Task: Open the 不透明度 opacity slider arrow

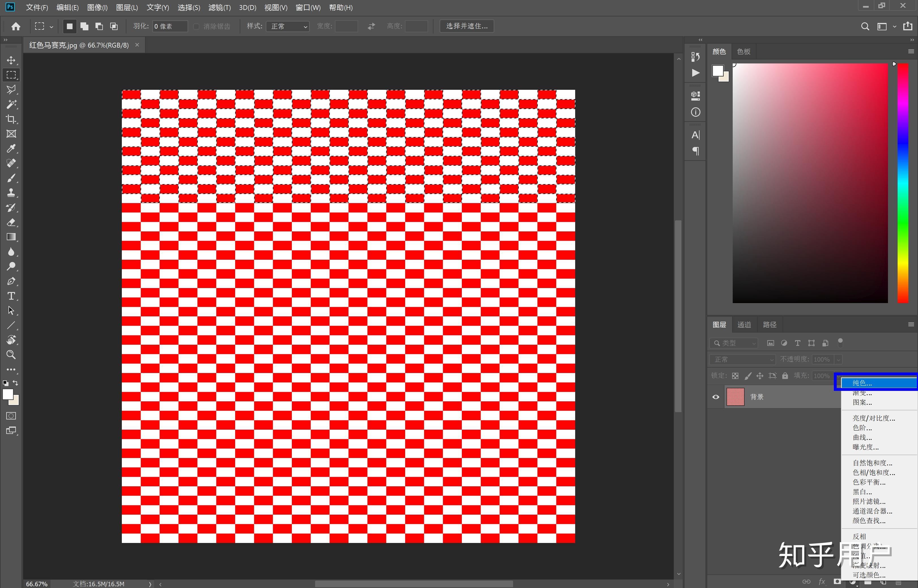Action: click(x=839, y=359)
